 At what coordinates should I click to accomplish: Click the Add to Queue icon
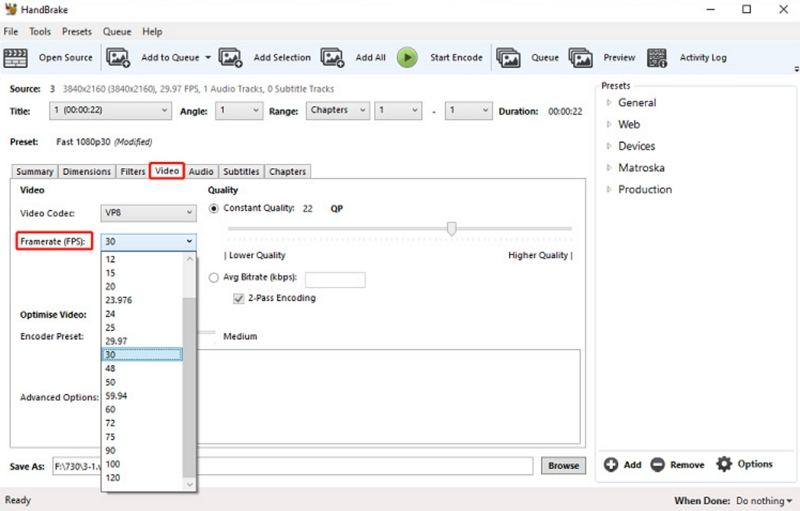tap(119, 58)
